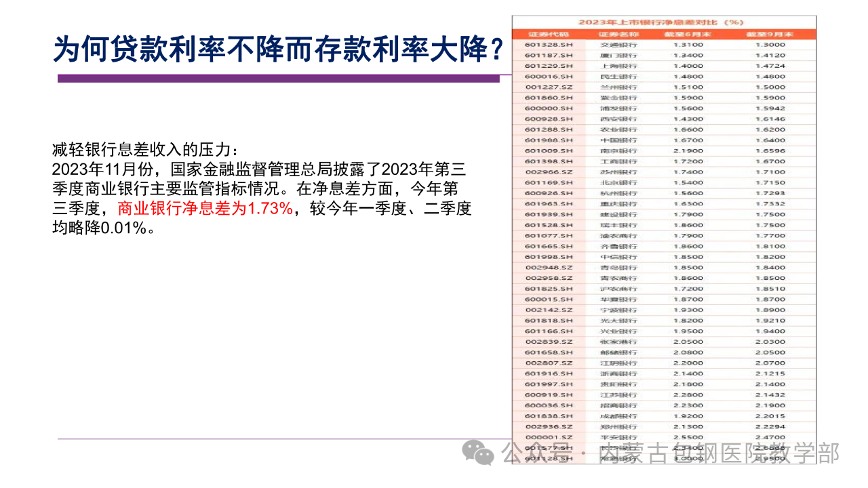Viewport: 868px width, 488px height.
Task: Select the 南京银行 June value 2.1900
Action: [x=688, y=151]
